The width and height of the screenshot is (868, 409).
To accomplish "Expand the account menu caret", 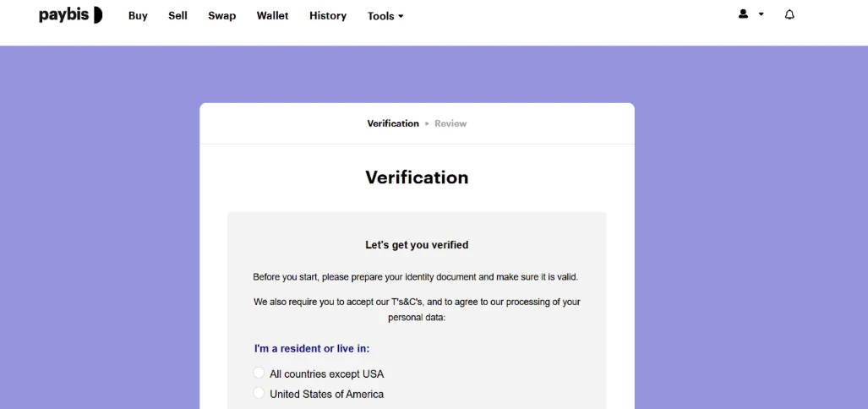I will (x=762, y=14).
